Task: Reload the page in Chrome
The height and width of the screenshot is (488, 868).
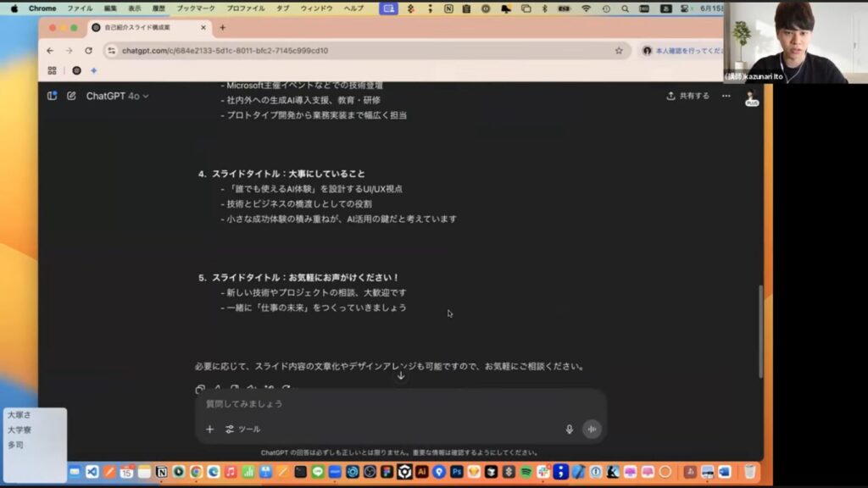Action: pyautogui.click(x=89, y=51)
